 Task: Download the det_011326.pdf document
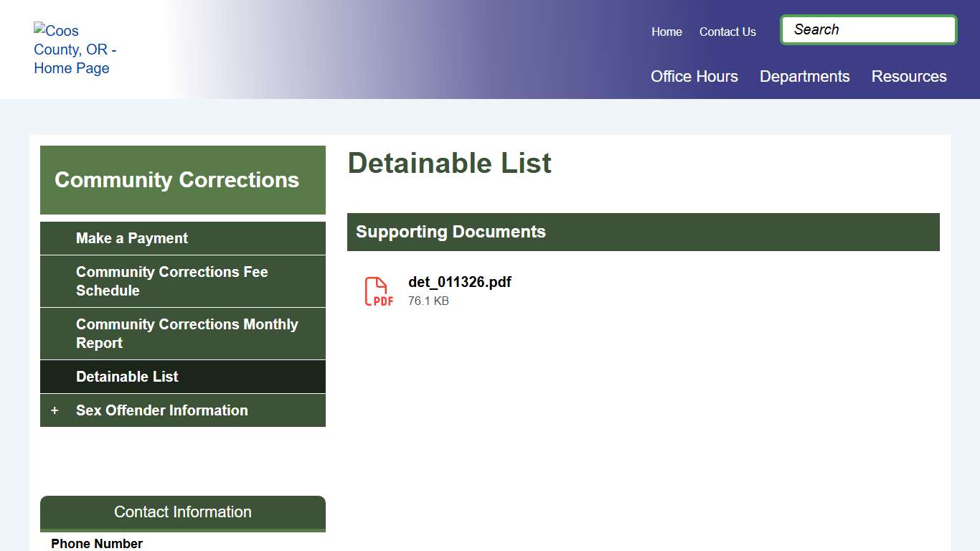point(459,282)
